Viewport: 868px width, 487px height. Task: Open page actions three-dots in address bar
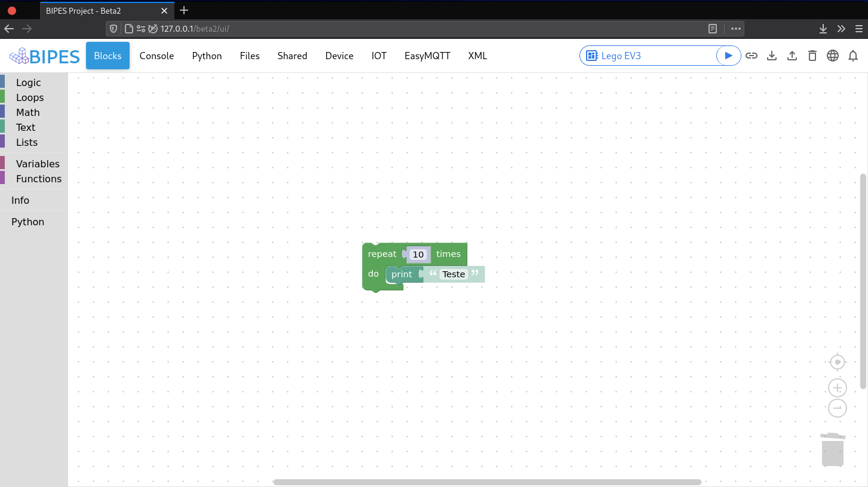(735, 28)
